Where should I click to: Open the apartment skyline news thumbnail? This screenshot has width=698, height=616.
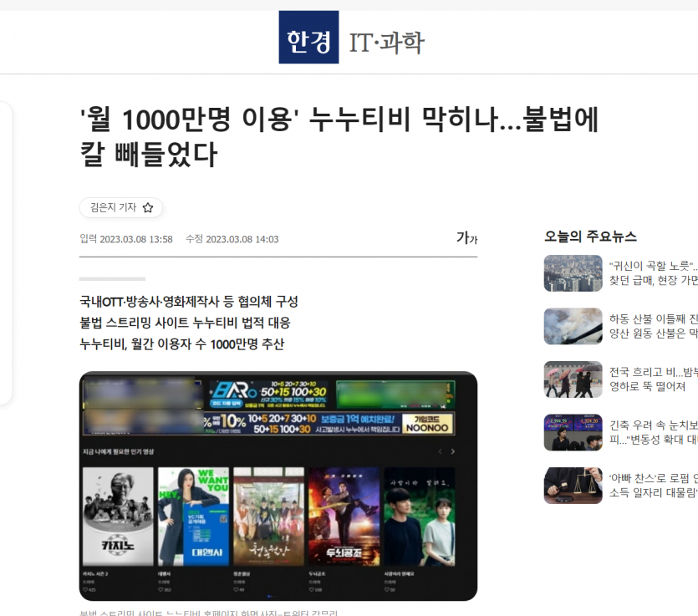point(573,273)
